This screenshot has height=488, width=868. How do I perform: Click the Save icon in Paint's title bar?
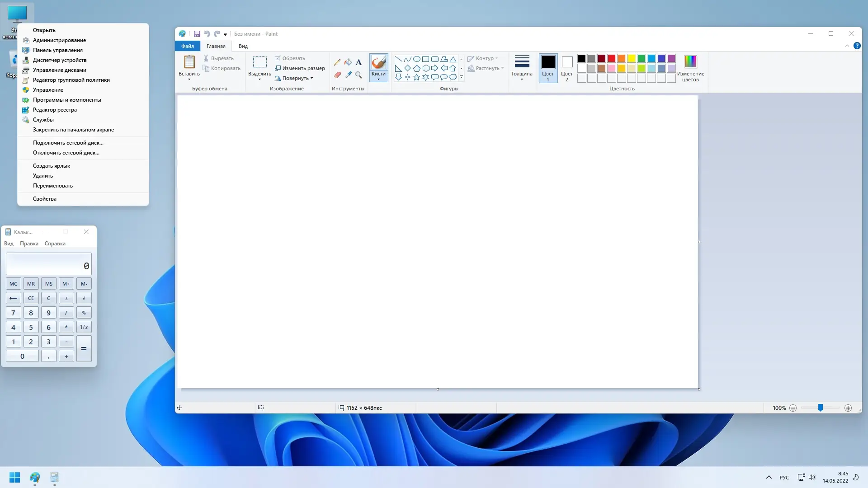197,34
